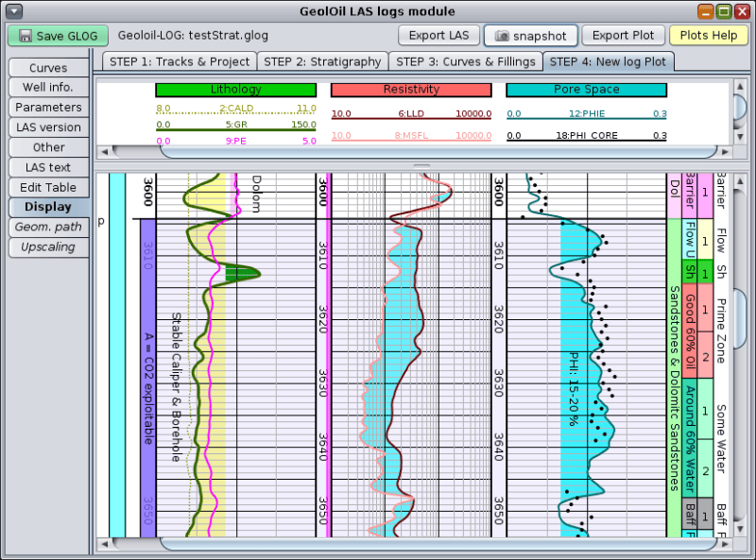The image size is (756, 560).
Task: Open the window menu dropdown in title bar
Action: 14,10
